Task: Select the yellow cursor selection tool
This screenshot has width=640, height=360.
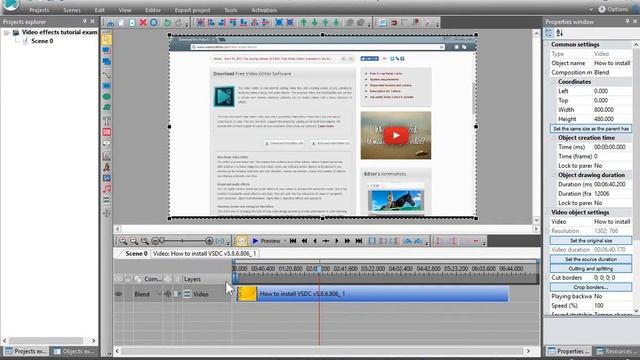Action: [x=107, y=39]
